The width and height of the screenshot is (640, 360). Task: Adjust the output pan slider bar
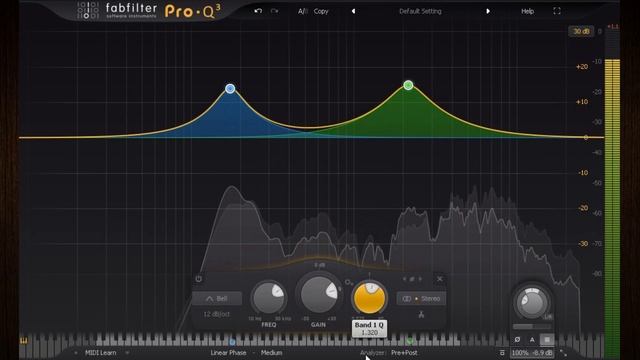point(532,327)
